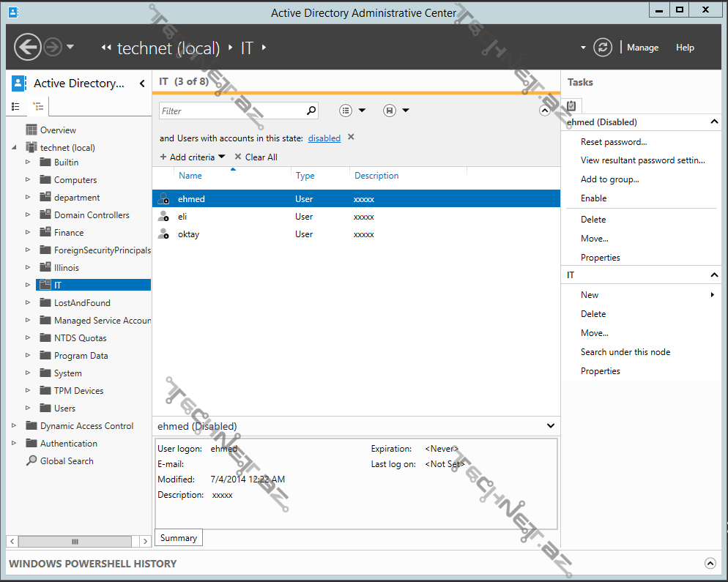Collapse the Windows PowerShell History panel

[x=710, y=563]
